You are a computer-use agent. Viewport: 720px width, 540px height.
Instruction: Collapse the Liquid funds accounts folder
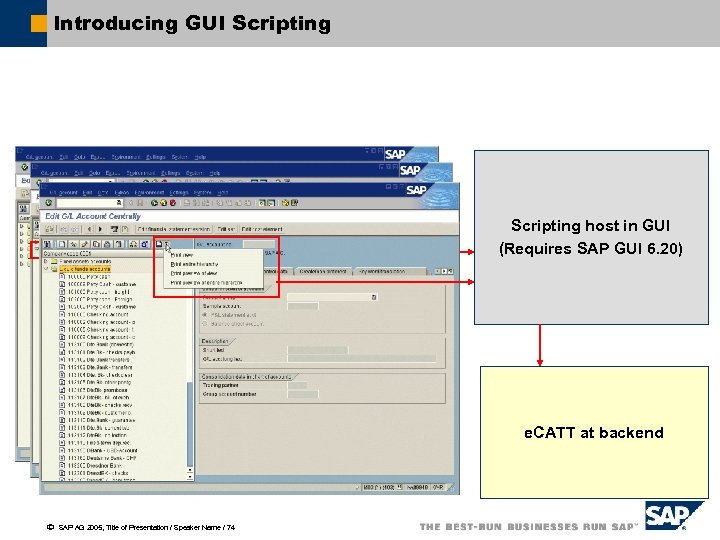coord(45,269)
